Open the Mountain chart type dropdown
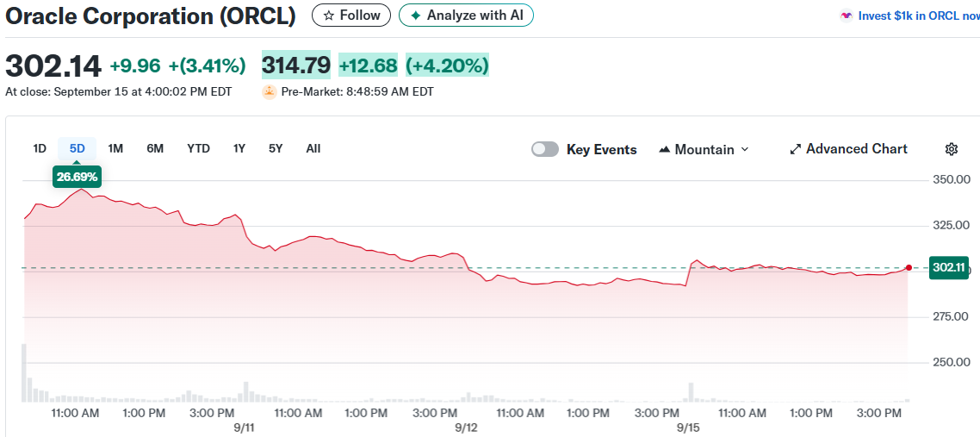This screenshot has height=437, width=980. 704,149
